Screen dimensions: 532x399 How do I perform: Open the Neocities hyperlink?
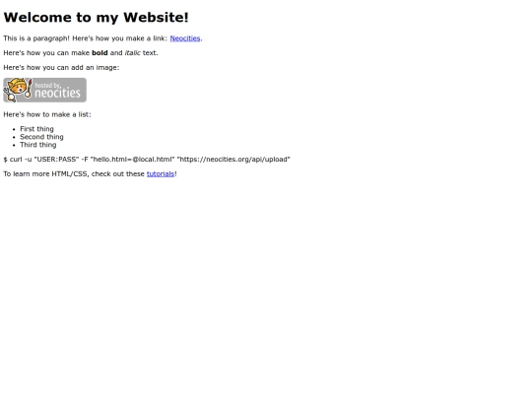click(185, 38)
